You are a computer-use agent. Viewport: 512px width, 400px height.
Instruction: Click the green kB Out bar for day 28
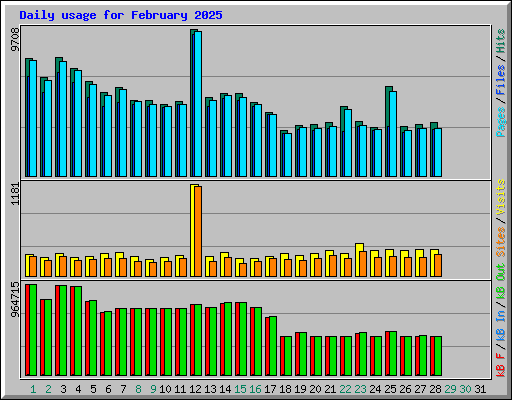[438, 356]
